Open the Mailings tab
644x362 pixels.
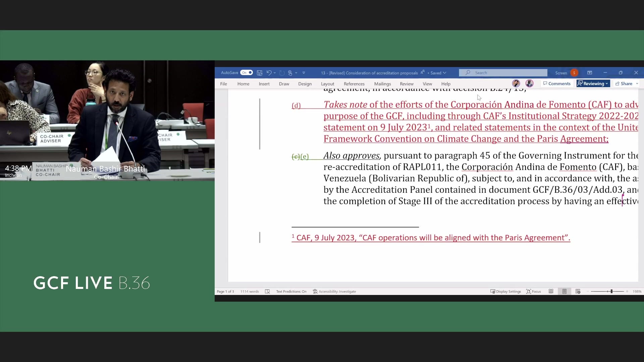(383, 84)
